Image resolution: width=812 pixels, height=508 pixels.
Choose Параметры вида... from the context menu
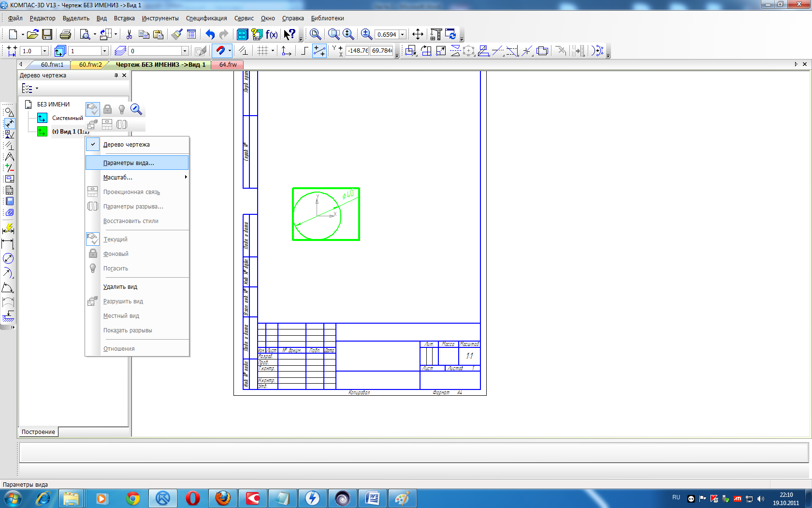point(137,163)
